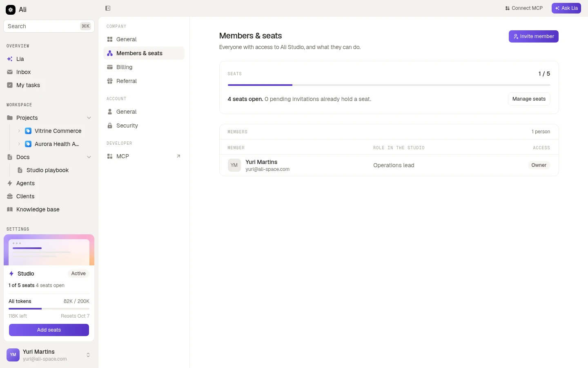
Task: Click the 1 person count label
Action: (541, 132)
